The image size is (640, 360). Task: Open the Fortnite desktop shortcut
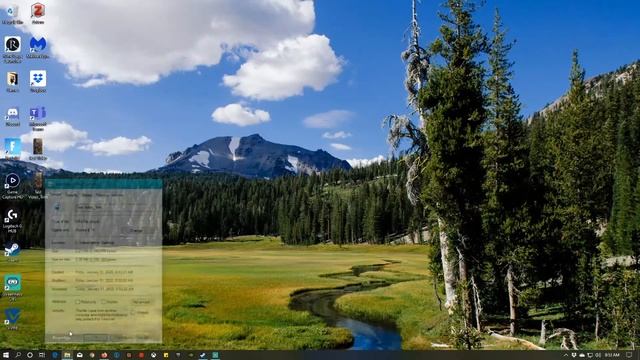point(12,148)
